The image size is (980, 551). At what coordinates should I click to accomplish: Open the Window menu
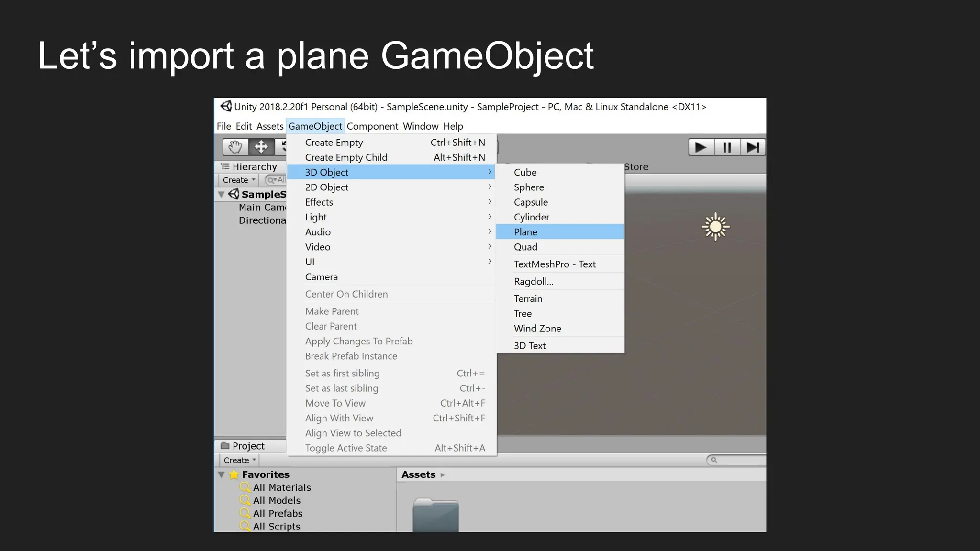(x=421, y=126)
